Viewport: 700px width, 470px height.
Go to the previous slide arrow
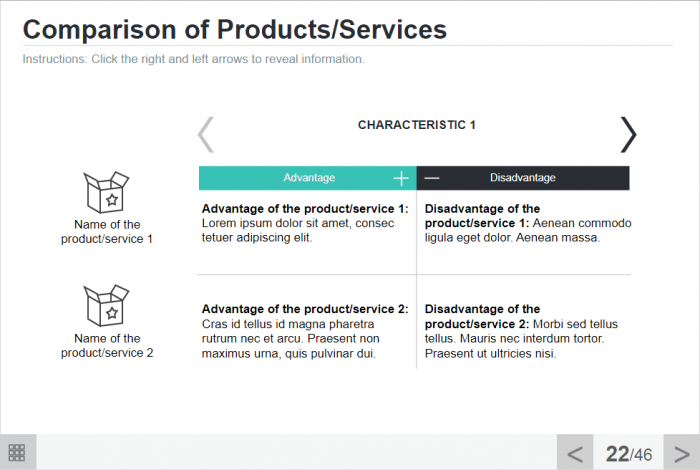click(x=575, y=454)
